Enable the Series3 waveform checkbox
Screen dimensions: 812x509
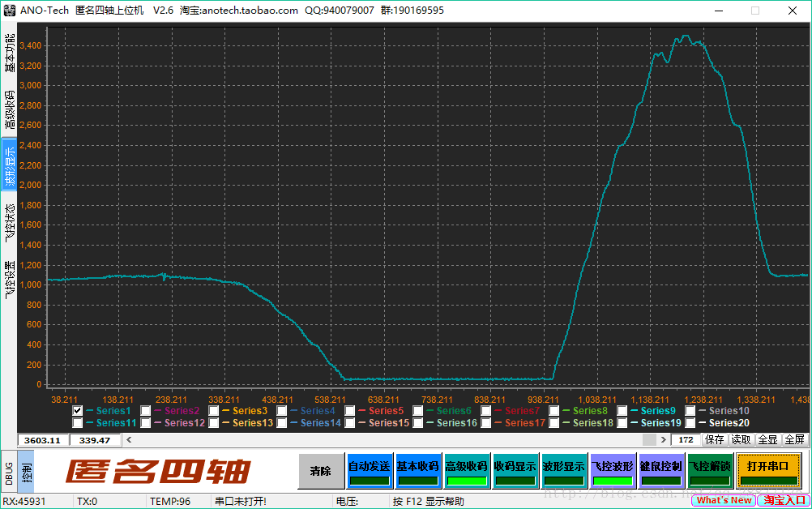(x=213, y=411)
